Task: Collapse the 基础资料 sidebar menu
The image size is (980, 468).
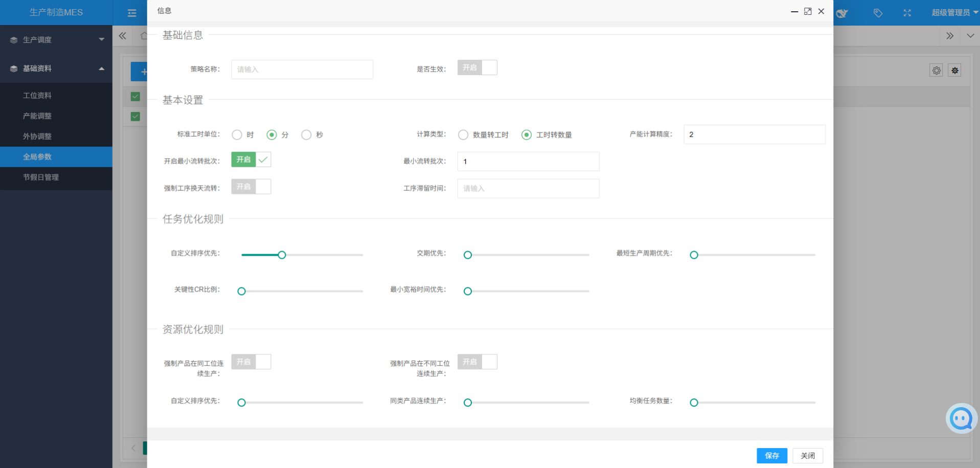Action: [56, 69]
